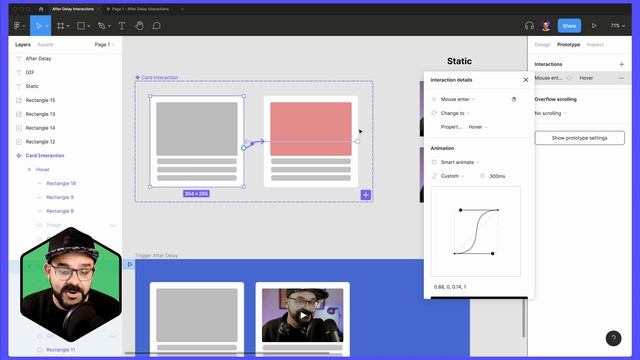This screenshot has width=640, height=360.
Task: Select the Move tool
Action: coord(38,26)
